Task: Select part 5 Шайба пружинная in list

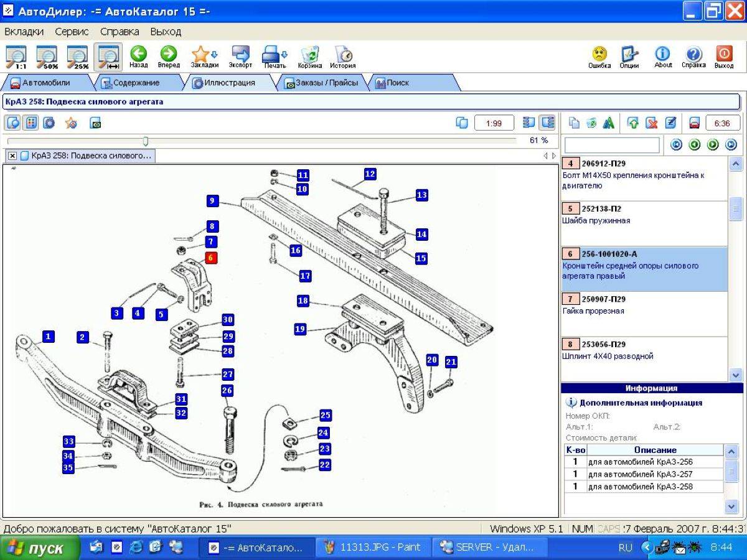Action: pyautogui.click(x=644, y=224)
